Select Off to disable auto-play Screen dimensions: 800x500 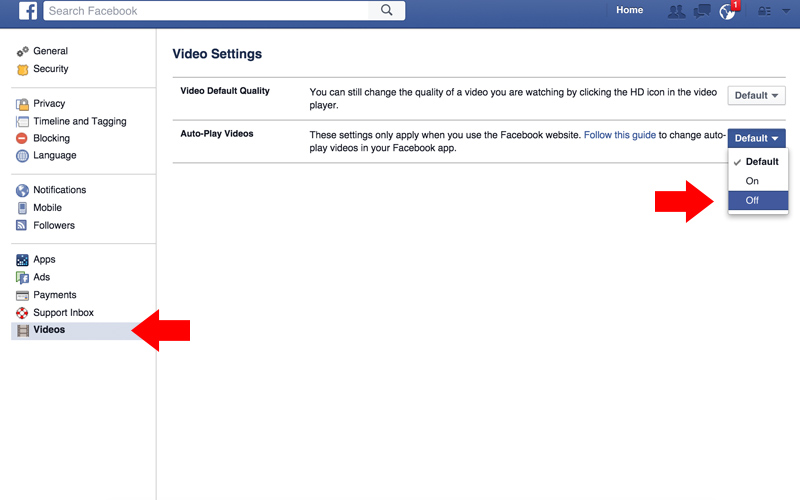point(758,201)
